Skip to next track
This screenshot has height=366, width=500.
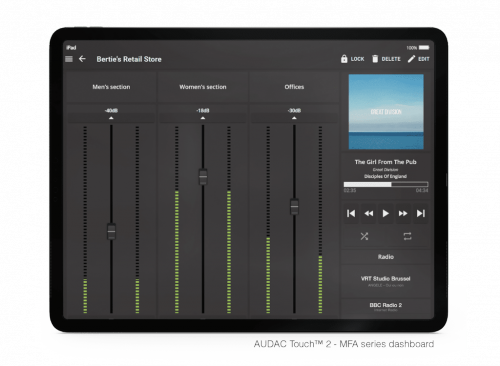click(x=421, y=213)
